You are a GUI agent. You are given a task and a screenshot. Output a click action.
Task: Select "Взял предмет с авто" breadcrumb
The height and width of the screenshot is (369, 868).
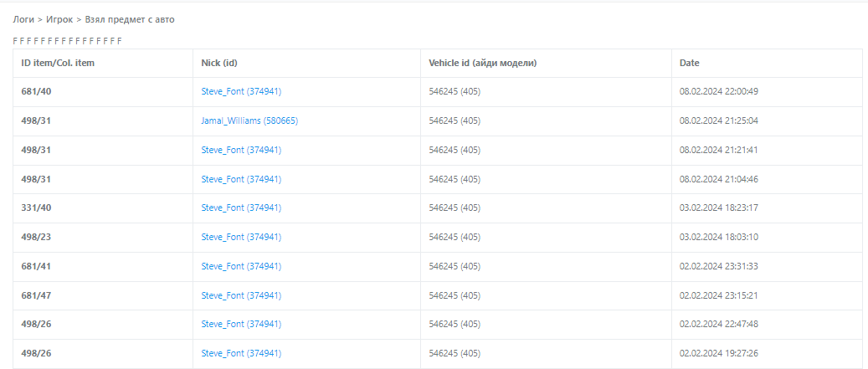130,18
